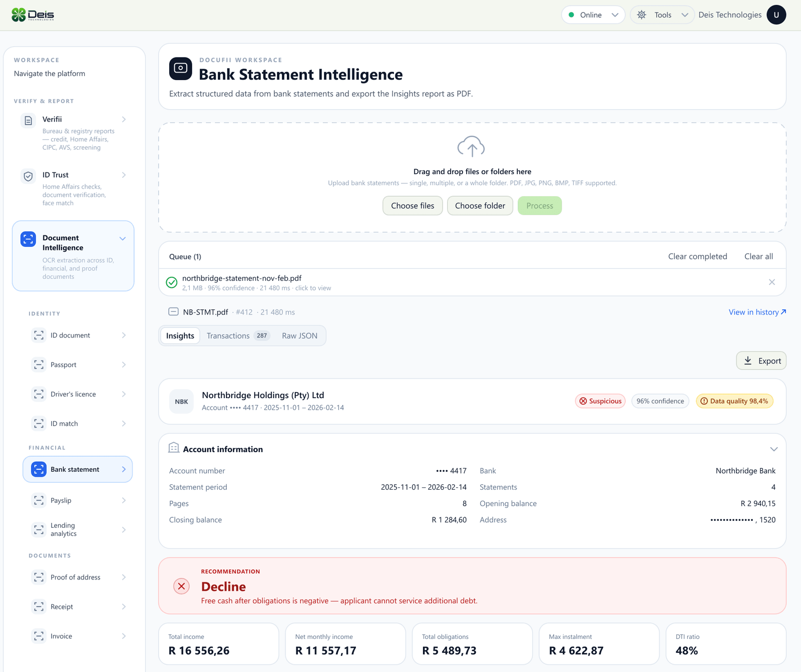This screenshot has width=801, height=672.
Task: Click the Process button
Action: pos(540,206)
